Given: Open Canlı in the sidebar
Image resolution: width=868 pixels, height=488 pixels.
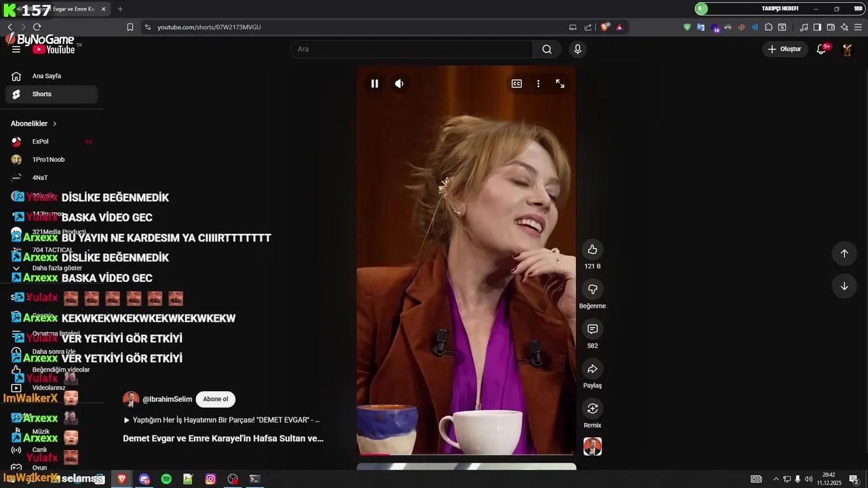Looking at the screenshot, I should pyautogui.click(x=52, y=449).
